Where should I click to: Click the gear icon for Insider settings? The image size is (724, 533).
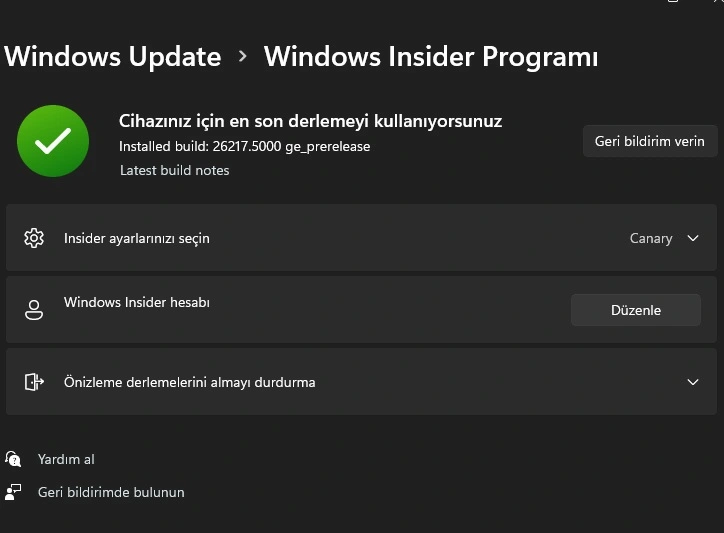pyautogui.click(x=34, y=238)
